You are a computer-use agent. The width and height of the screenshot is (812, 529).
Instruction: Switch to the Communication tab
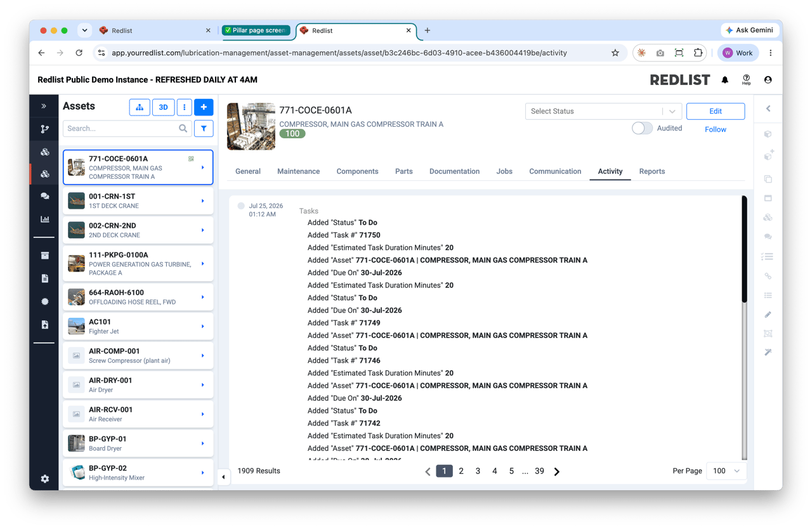click(x=555, y=171)
